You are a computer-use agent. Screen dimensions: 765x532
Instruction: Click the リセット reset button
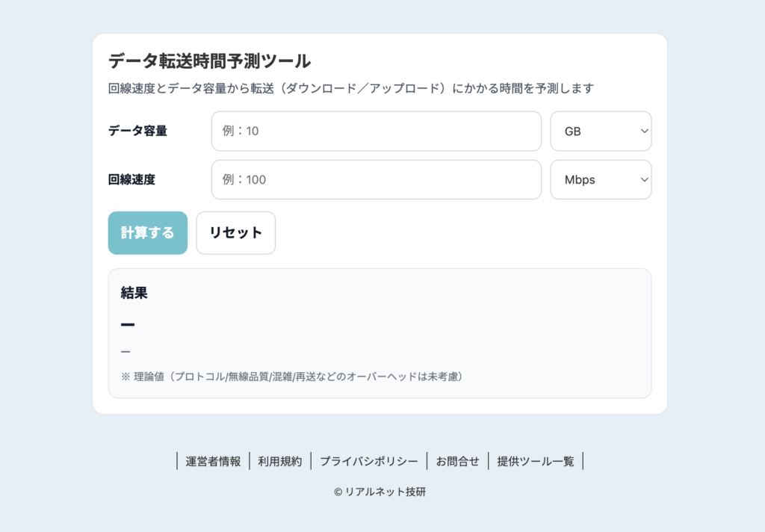235,232
